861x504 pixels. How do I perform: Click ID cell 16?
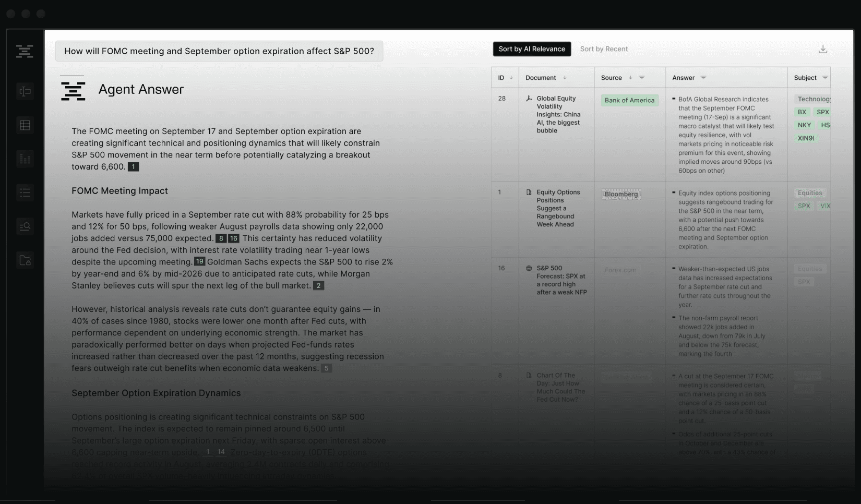tap(501, 268)
